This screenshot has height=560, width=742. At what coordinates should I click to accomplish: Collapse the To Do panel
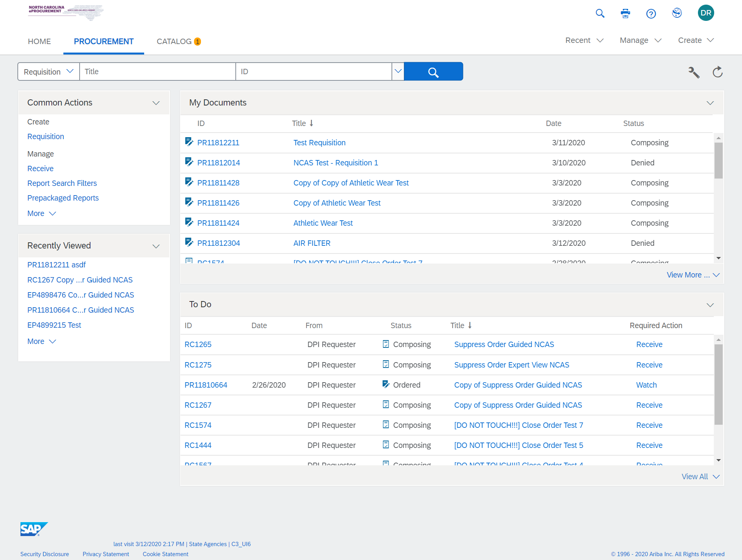(710, 305)
